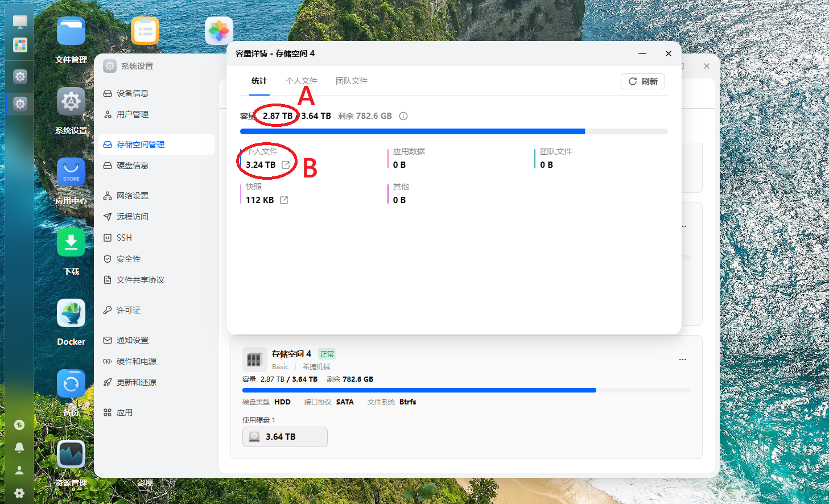Screen dimensions: 829x504
Task: Open 网络设置 in the sidebar
Action: click(x=156, y=196)
